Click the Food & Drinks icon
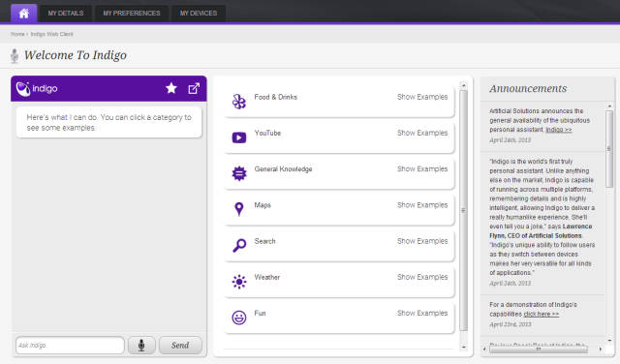 coord(239,102)
